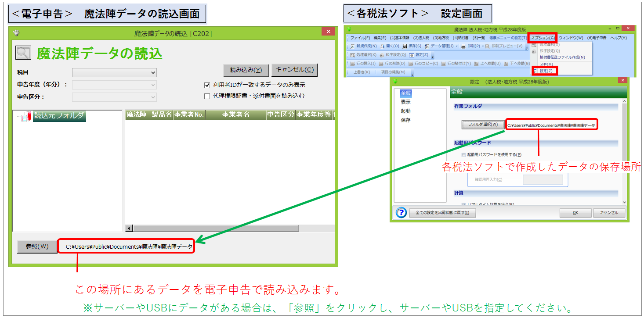Open the (1)基本情報 menu
Viewport: 644px width, 318px height.
399,38
